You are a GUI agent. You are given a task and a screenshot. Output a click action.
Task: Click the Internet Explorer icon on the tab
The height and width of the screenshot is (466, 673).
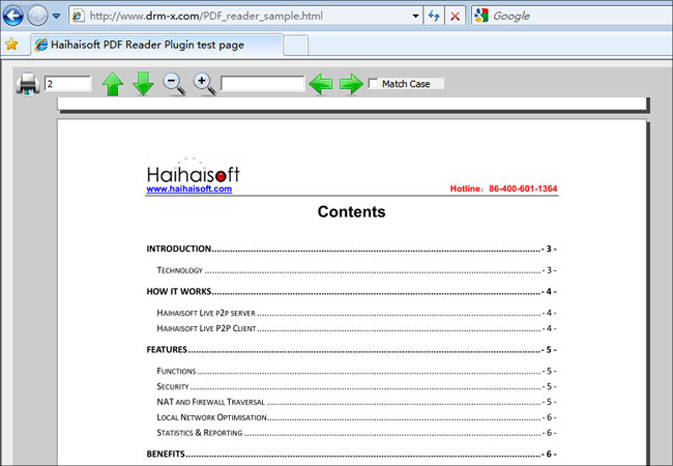tap(41, 45)
